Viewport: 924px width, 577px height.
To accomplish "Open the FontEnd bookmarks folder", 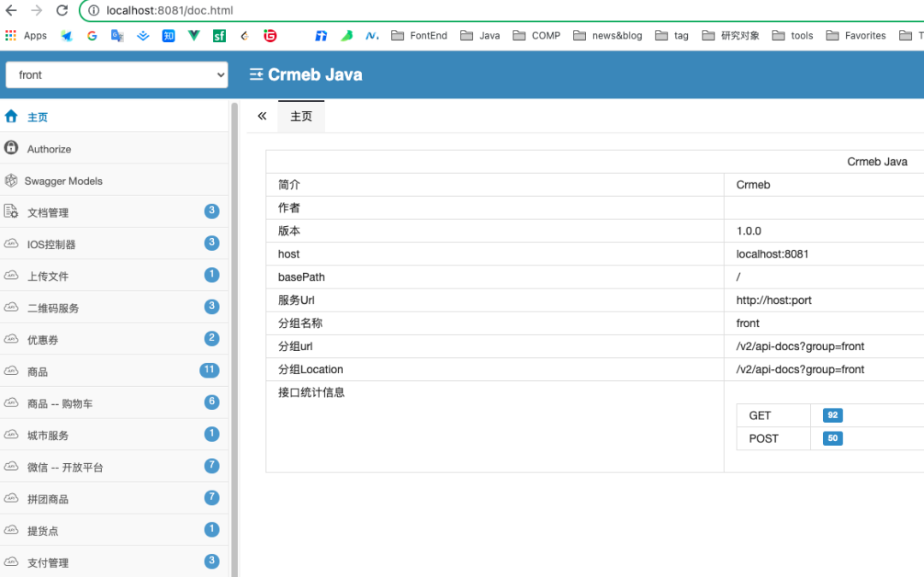I will (x=419, y=35).
